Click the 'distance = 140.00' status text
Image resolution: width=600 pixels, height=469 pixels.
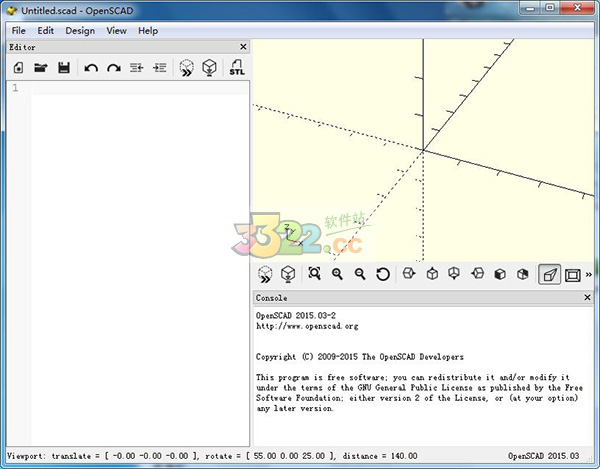380,456
